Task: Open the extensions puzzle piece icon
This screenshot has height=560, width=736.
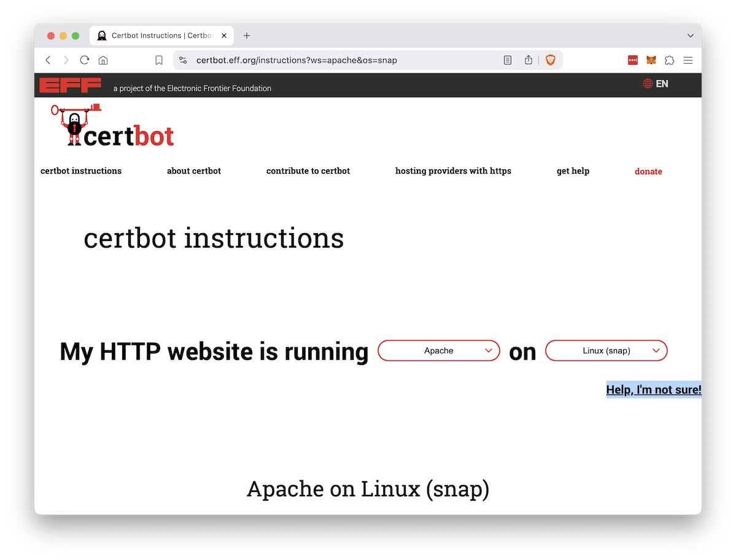Action: [669, 60]
